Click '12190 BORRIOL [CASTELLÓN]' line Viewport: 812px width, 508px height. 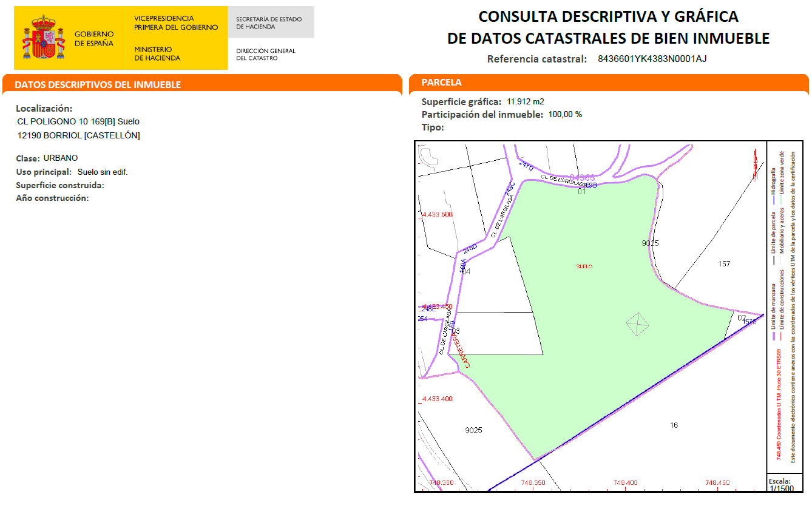[79, 135]
